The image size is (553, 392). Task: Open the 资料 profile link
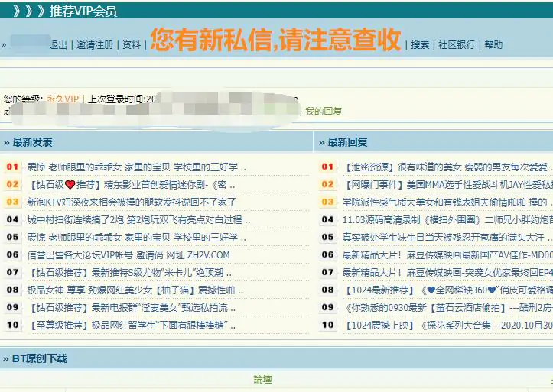[x=132, y=45]
